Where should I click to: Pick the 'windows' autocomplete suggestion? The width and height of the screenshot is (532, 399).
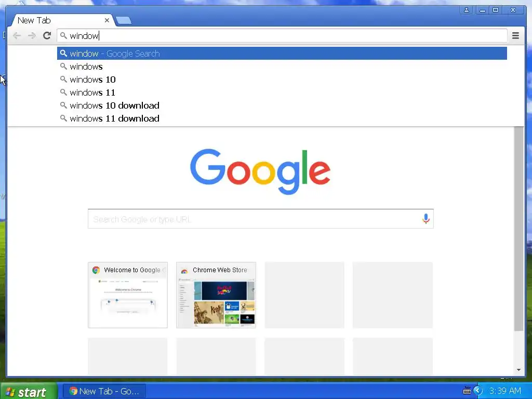pos(282,66)
